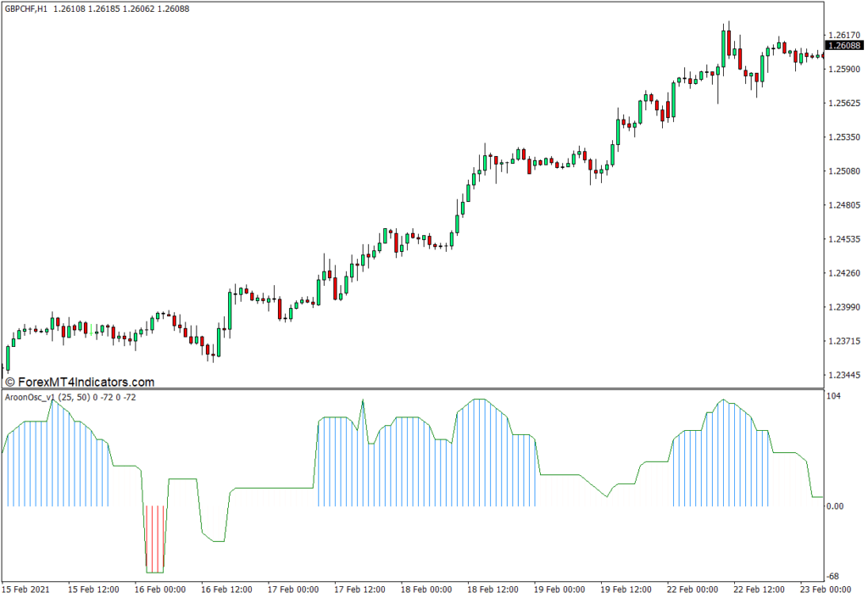Image resolution: width=868 pixels, height=598 pixels.
Task: Click the 1.23445 price axis label
Action: pyautogui.click(x=845, y=375)
